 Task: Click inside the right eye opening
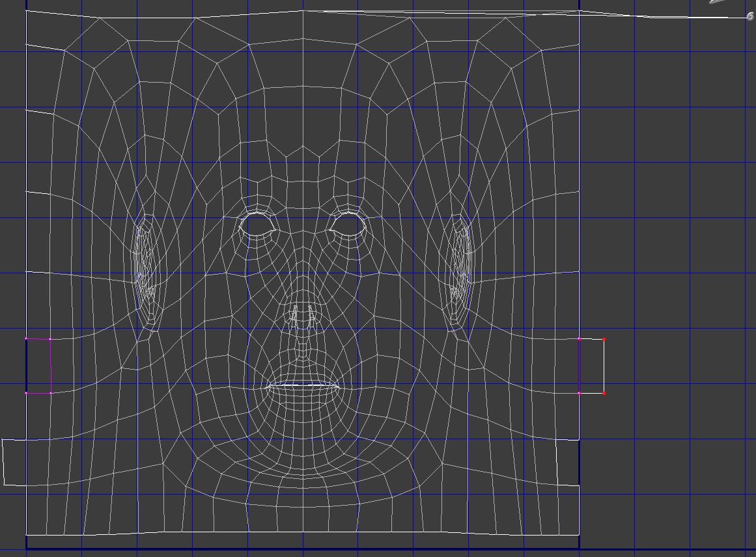point(348,224)
